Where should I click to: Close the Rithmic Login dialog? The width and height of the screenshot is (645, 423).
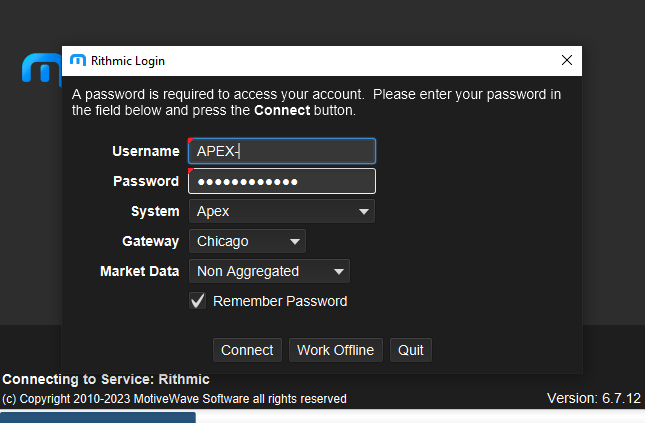click(567, 60)
